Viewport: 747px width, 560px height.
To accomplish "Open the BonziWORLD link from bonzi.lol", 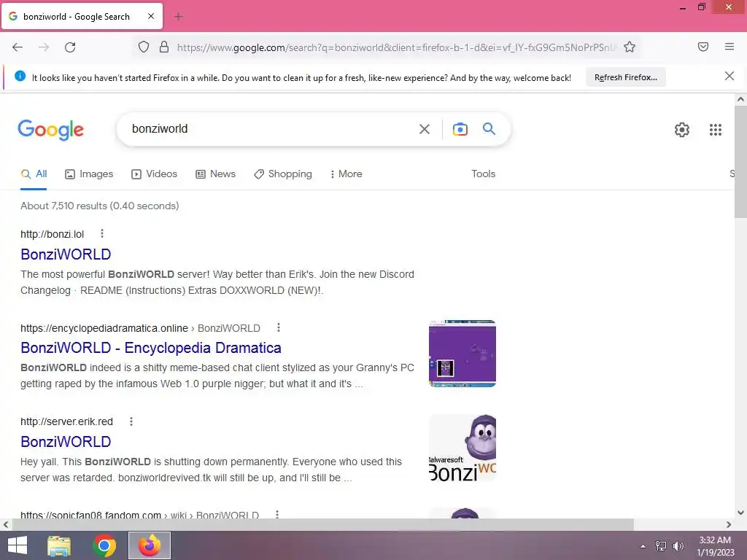I will point(66,254).
